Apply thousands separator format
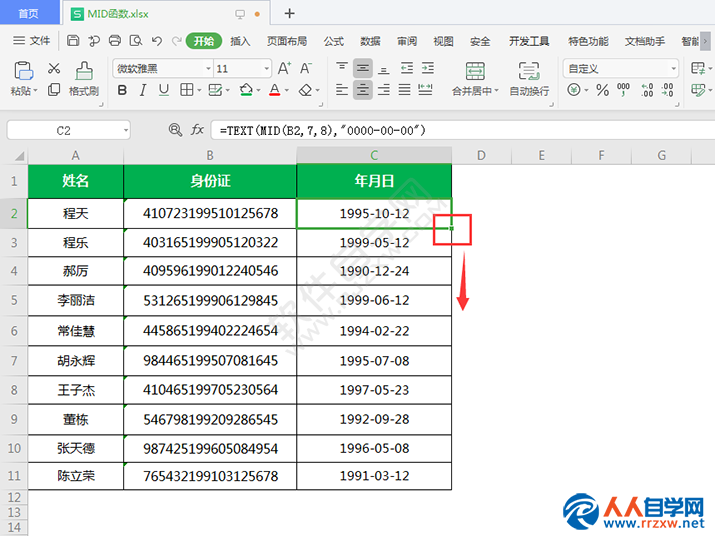Image resolution: width=715 pixels, height=536 pixels. tap(623, 90)
